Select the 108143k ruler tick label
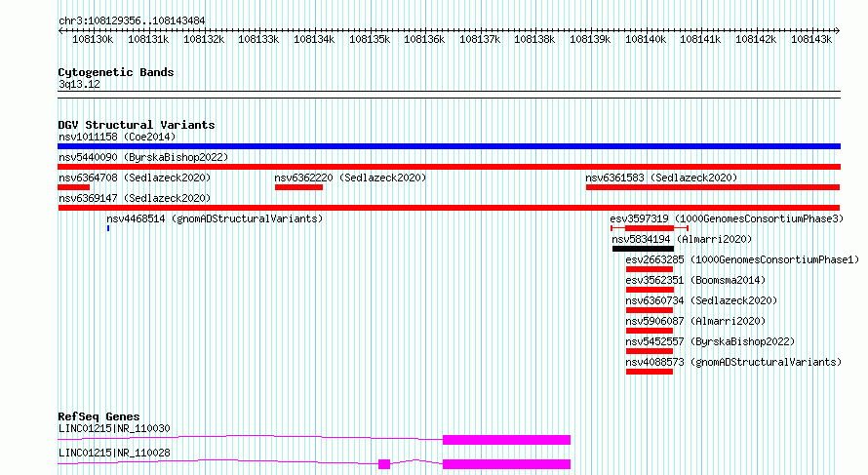 [811, 39]
